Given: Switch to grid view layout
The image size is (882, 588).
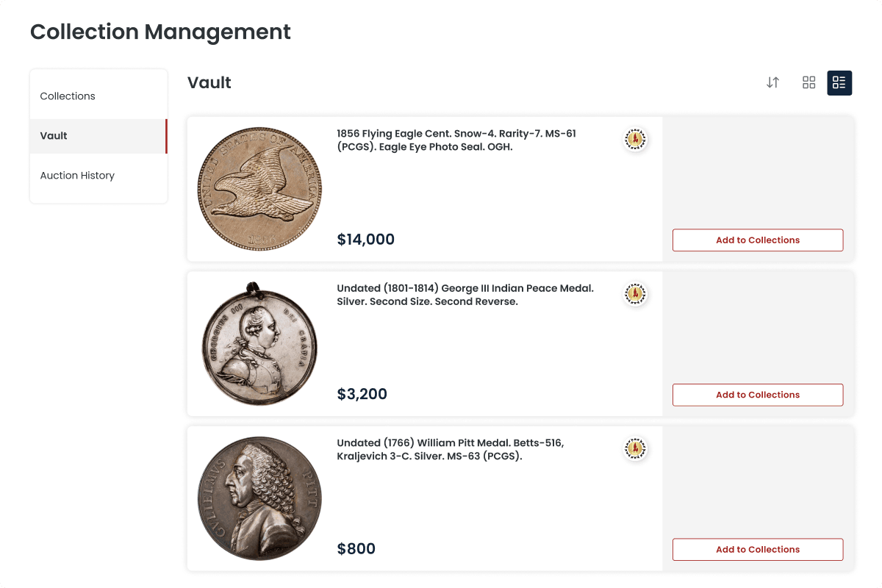Looking at the screenshot, I should (x=808, y=83).
